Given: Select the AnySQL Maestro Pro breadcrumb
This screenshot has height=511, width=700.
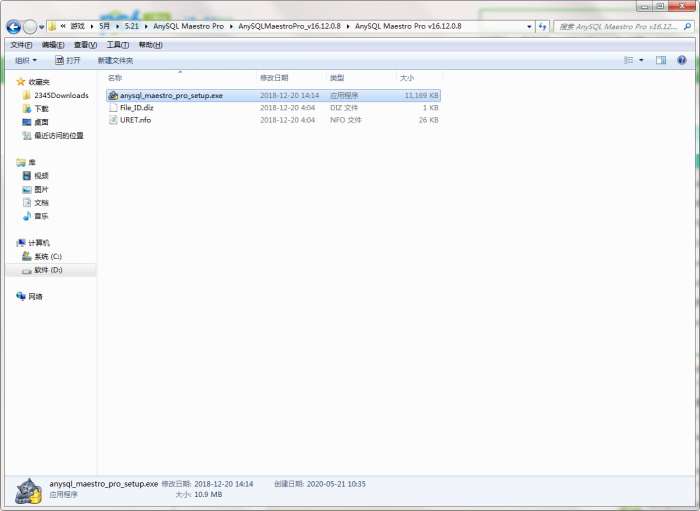Looking at the screenshot, I should 188,26.
